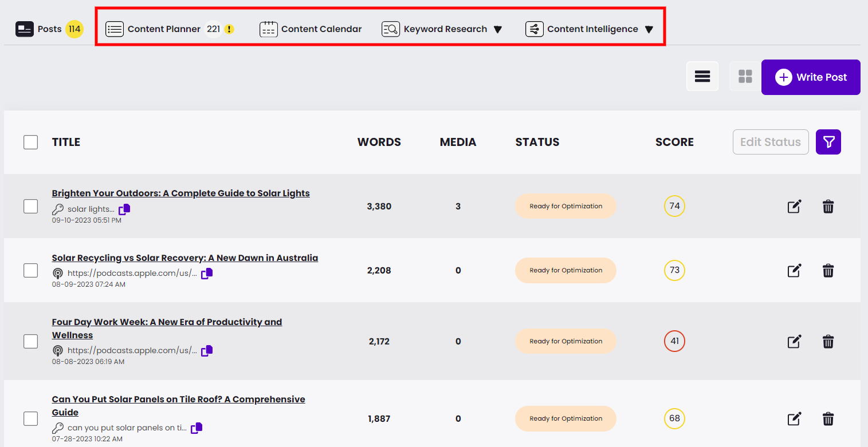Open Content Intelligence menu
The width and height of the screenshot is (868, 447).
click(x=590, y=29)
